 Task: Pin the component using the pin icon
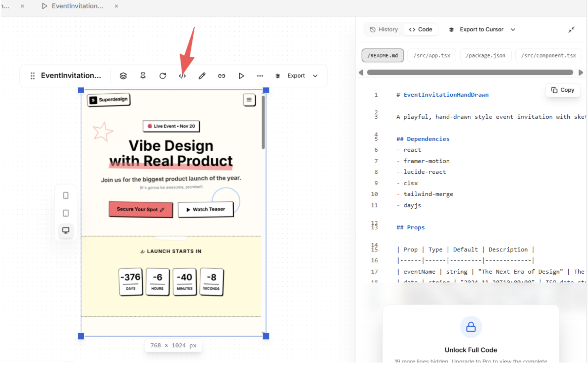point(143,76)
